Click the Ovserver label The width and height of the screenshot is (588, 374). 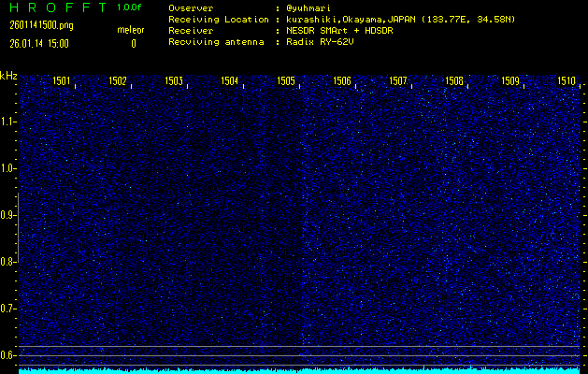click(191, 8)
